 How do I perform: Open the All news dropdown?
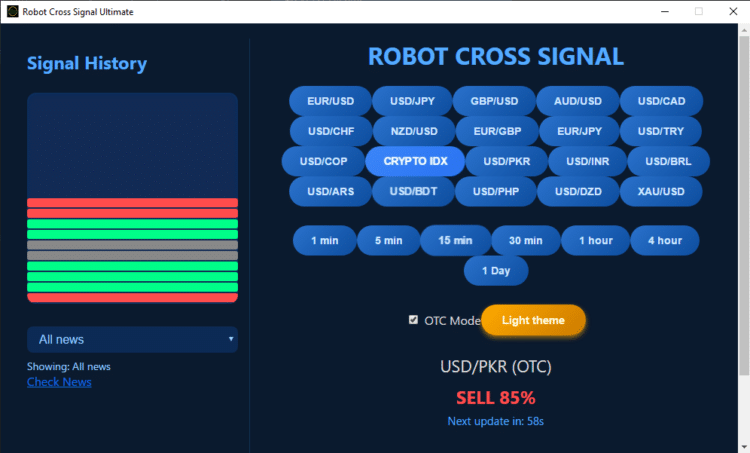click(x=132, y=340)
